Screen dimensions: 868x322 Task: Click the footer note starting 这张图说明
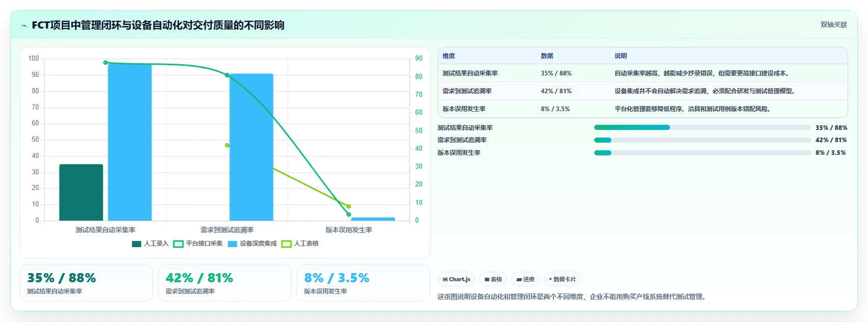point(573,297)
